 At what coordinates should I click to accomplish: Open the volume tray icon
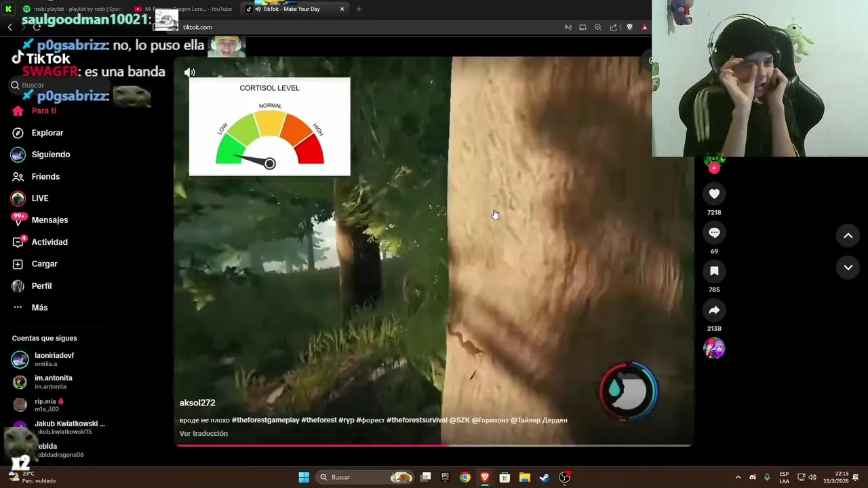(812, 477)
